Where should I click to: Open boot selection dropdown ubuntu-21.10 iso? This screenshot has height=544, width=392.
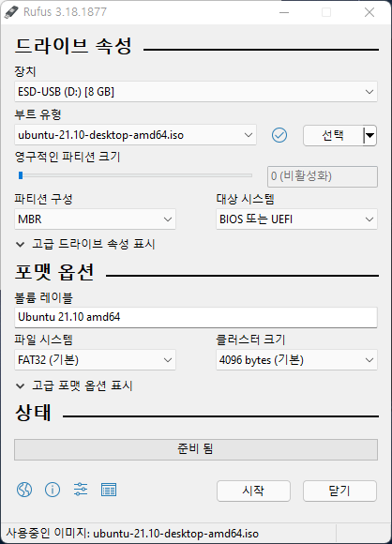pos(135,135)
